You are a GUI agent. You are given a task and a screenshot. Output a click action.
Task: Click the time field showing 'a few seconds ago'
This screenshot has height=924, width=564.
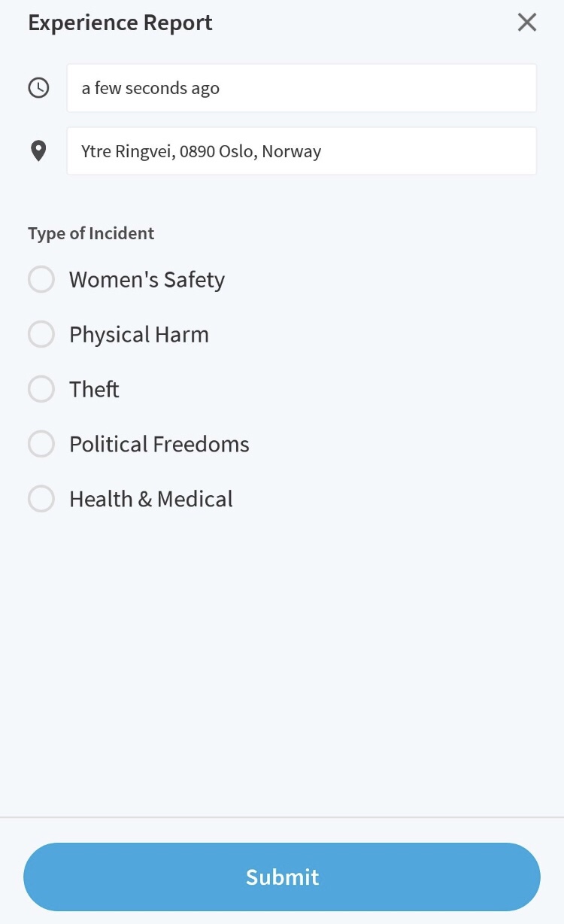[301, 87]
